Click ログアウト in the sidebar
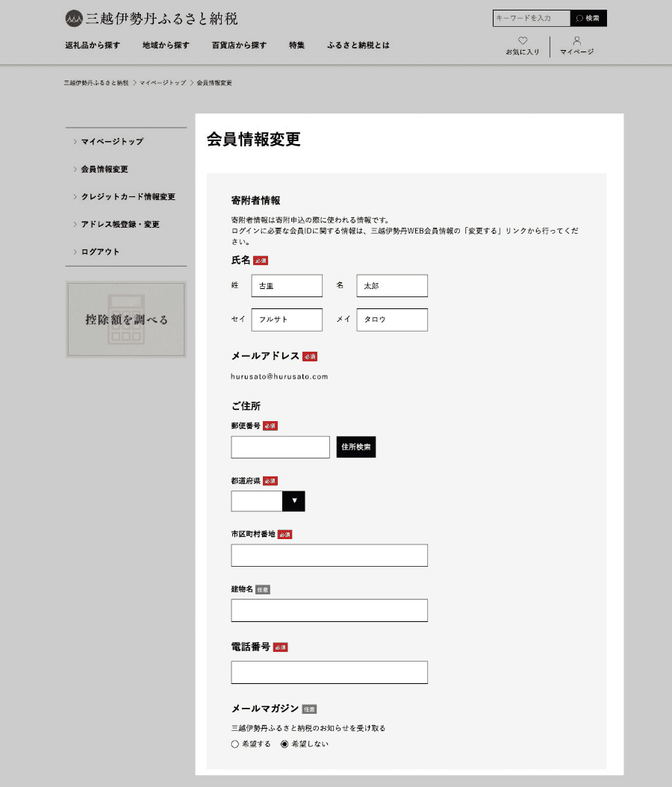 click(100, 252)
